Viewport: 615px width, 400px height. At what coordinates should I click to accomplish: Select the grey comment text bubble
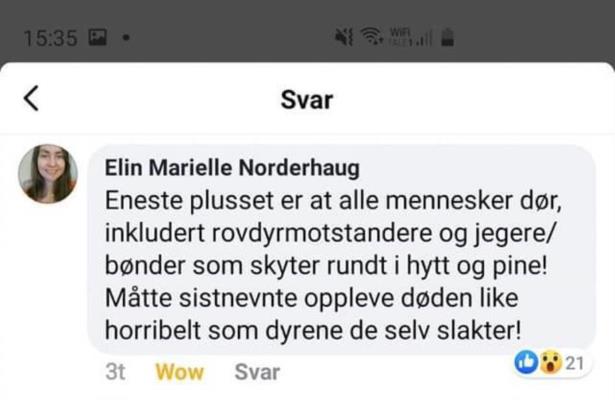[x=342, y=249]
